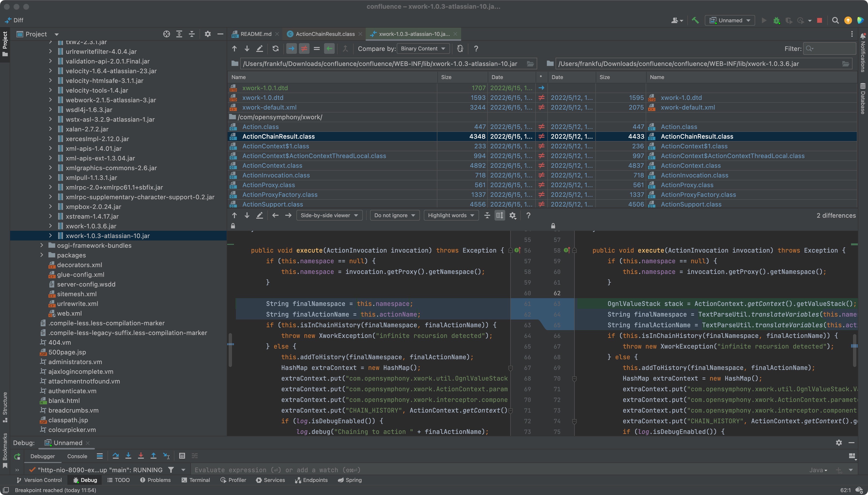
Task: Open the Unnamed run configuration dropdown
Action: (x=729, y=20)
